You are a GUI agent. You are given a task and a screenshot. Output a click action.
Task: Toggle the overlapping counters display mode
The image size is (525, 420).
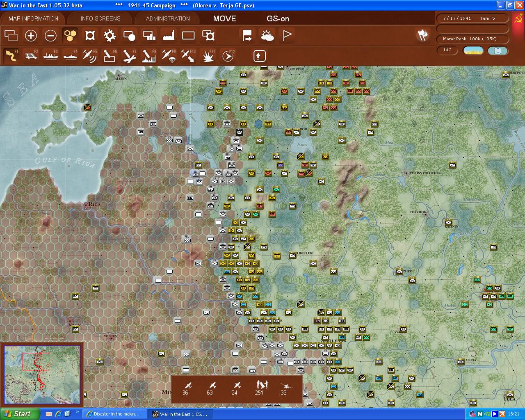pyautogui.click(x=11, y=36)
